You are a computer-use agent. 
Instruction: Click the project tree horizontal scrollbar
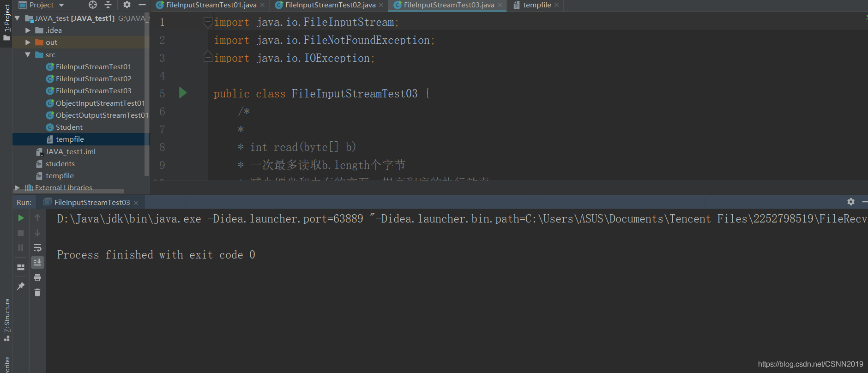[x=69, y=191]
